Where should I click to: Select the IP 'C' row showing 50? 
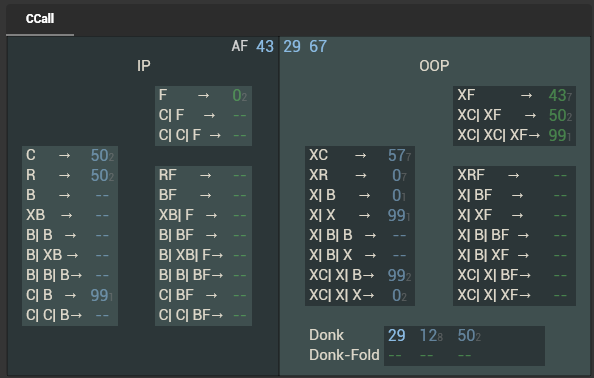[70, 155]
